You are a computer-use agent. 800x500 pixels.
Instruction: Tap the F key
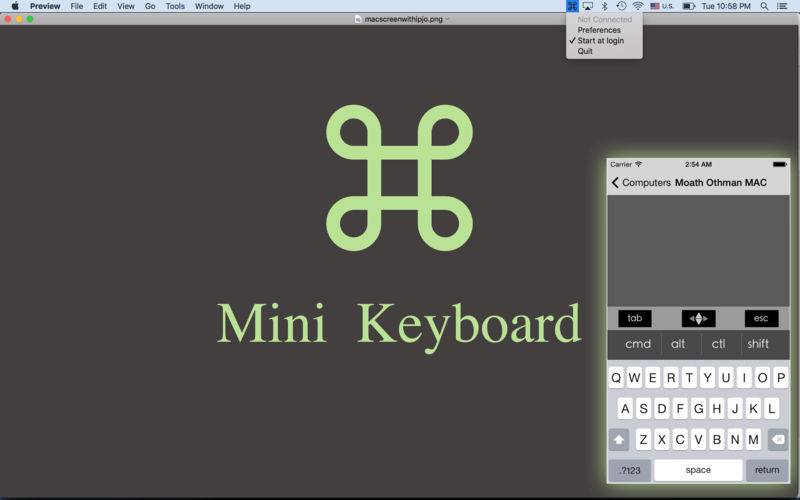click(680, 409)
